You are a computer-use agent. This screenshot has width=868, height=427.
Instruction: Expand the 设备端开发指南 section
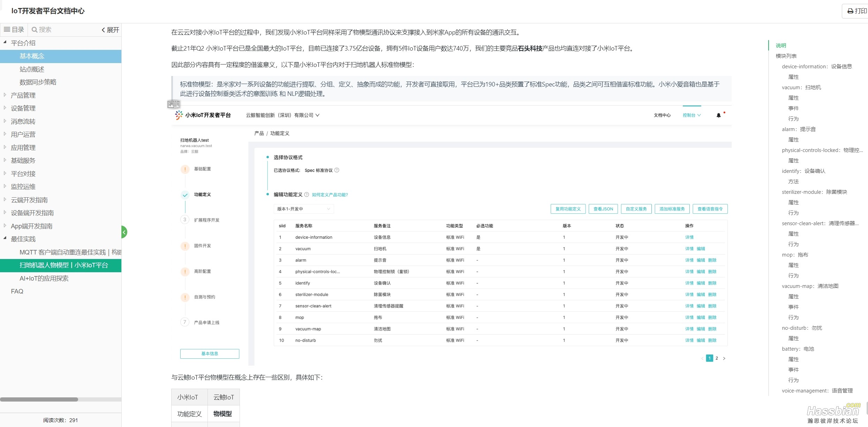click(x=5, y=213)
